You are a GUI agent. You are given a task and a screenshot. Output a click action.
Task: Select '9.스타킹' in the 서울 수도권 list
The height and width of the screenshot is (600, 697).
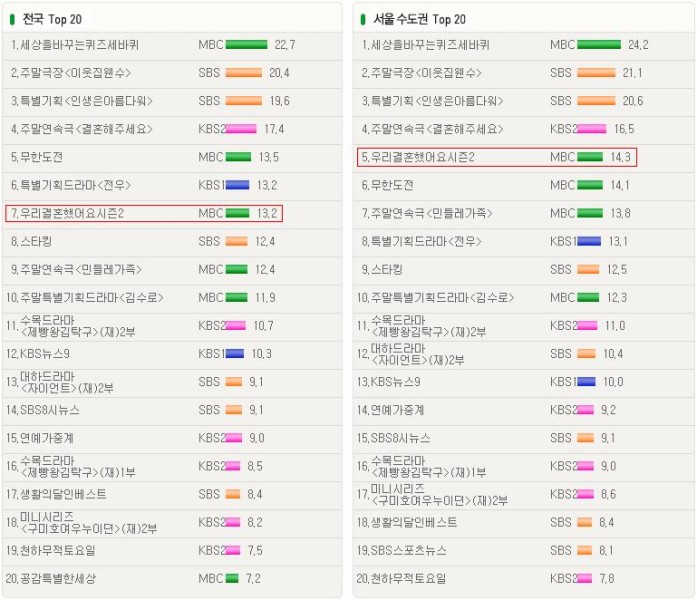382,269
